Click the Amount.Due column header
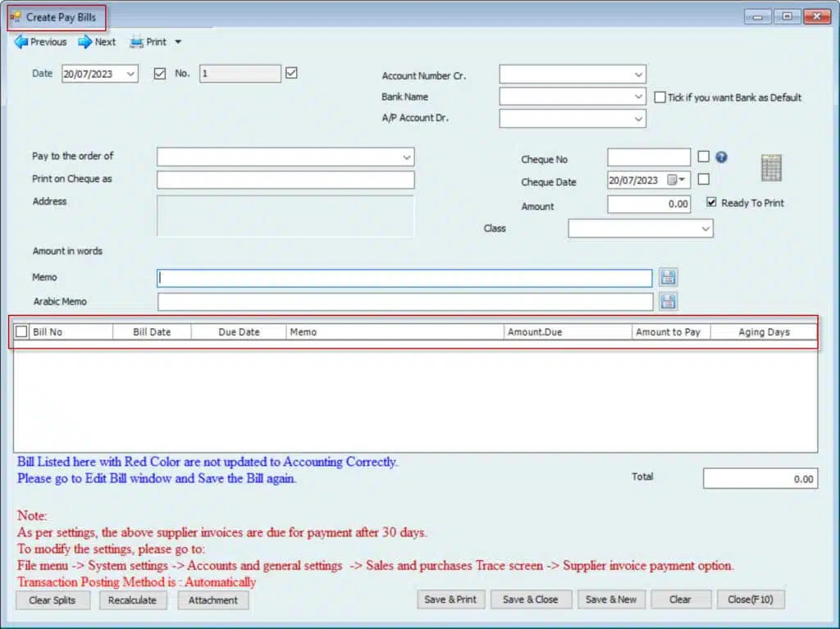The image size is (840, 629). (x=568, y=332)
